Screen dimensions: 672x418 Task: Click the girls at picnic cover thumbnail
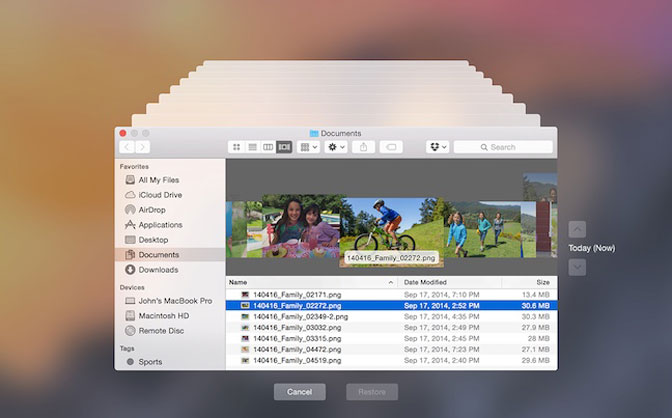pyautogui.click(x=300, y=226)
